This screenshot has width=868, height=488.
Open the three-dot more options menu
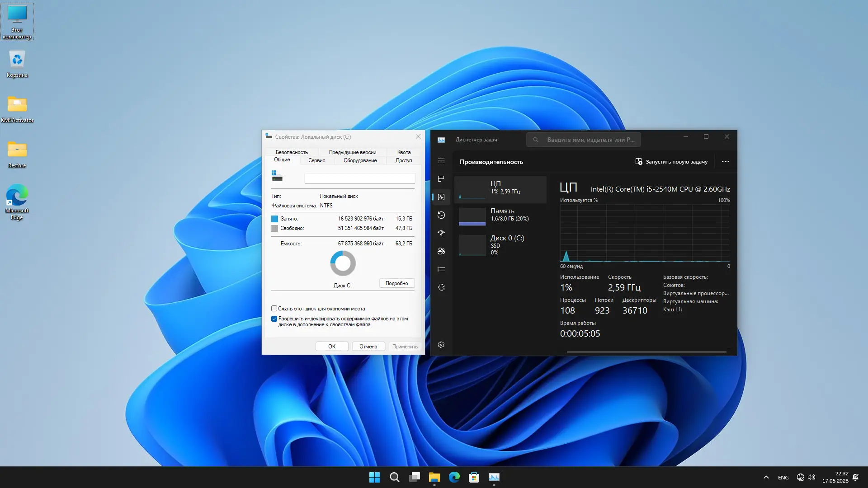point(725,162)
